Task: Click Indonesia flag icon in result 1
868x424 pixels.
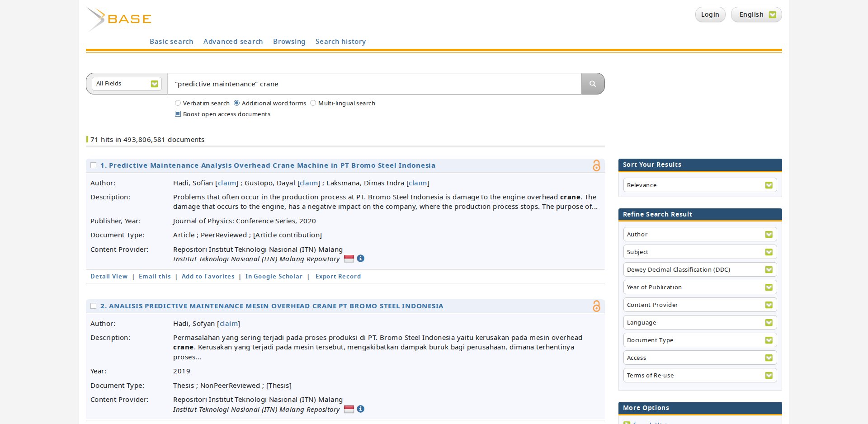Action: pos(349,259)
